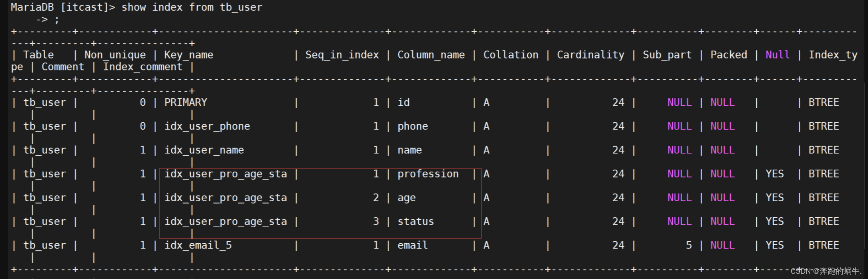
Task: Click 'BTREE' in the idx_user_phone row
Action: [824, 127]
